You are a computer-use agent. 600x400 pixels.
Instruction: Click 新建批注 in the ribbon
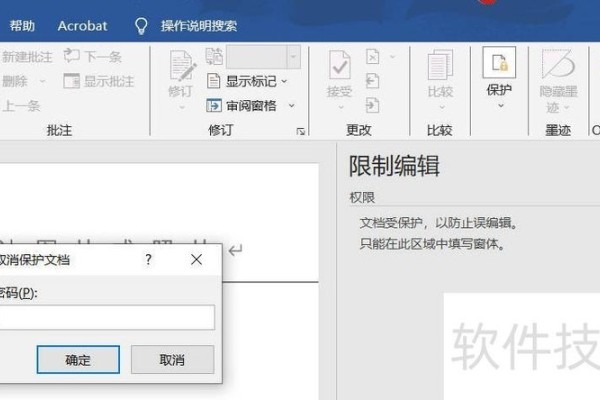click(x=27, y=57)
